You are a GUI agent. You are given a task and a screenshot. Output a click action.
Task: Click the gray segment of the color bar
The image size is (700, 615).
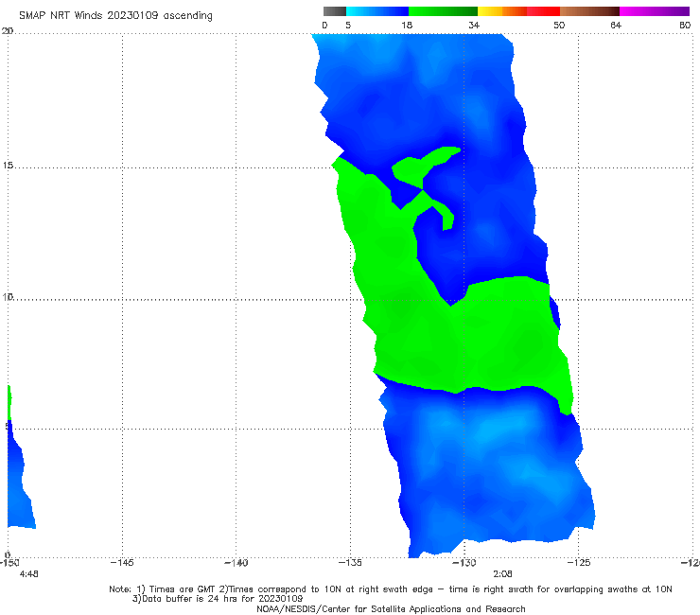pyautogui.click(x=334, y=11)
